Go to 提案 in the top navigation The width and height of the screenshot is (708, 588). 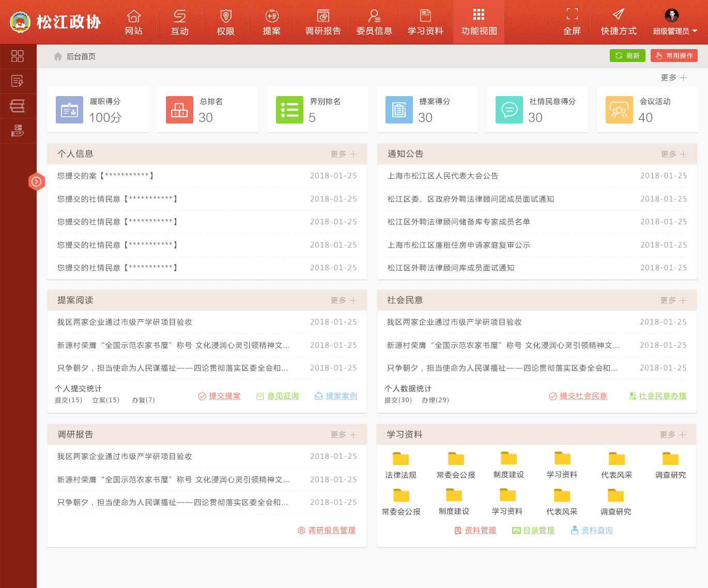(x=272, y=22)
